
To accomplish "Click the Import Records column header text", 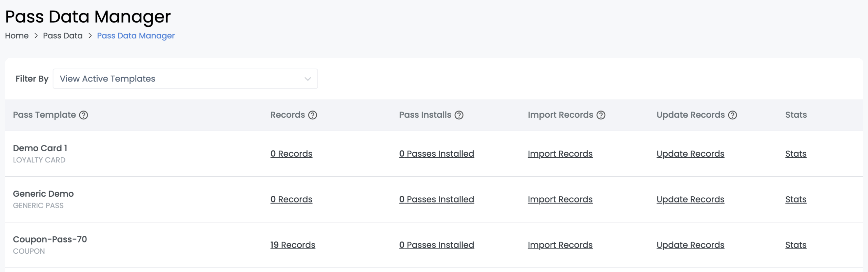I will [x=560, y=115].
